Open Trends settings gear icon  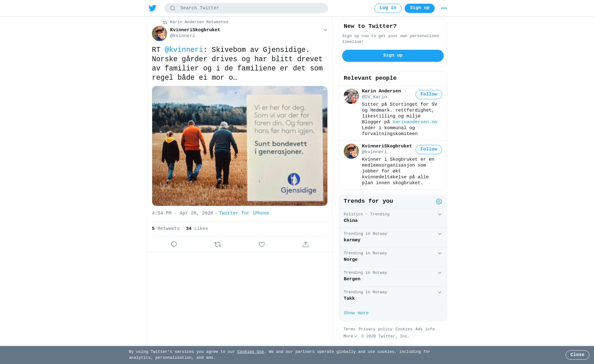pyautogui.click(x=439, y=201)
